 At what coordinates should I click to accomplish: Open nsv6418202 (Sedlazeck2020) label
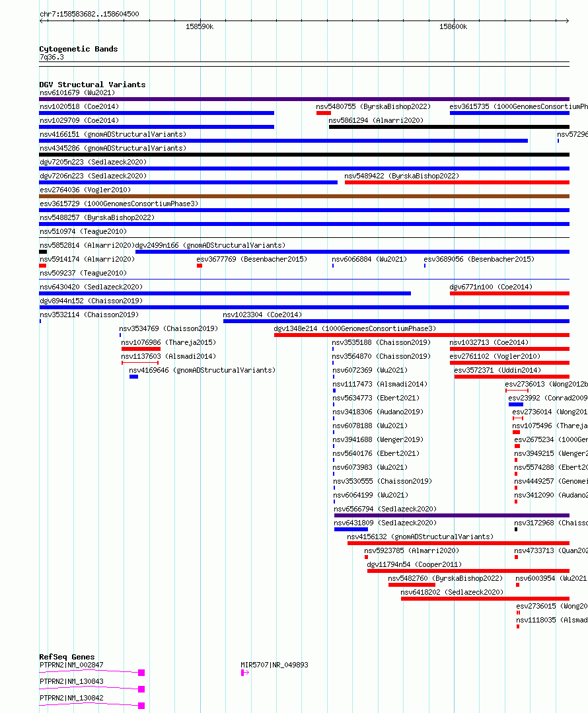point(452,592)
